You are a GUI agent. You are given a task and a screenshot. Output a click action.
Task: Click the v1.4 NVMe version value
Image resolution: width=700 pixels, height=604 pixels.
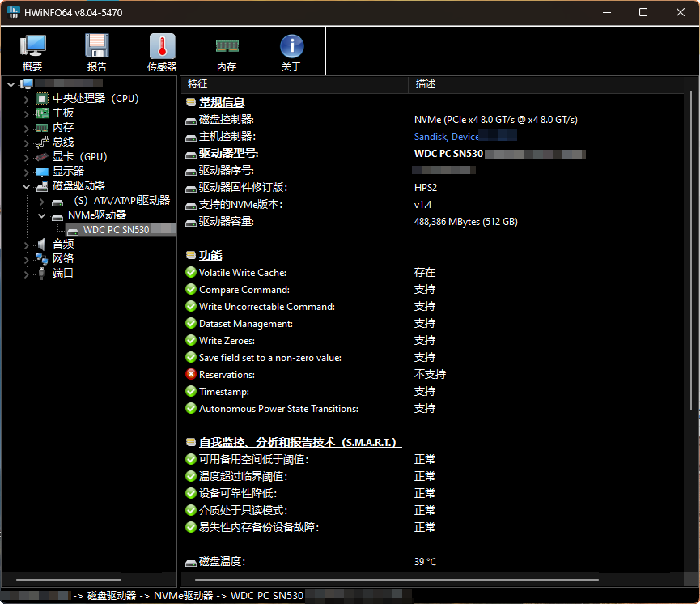pyautogui.click(x=422, y=204)
